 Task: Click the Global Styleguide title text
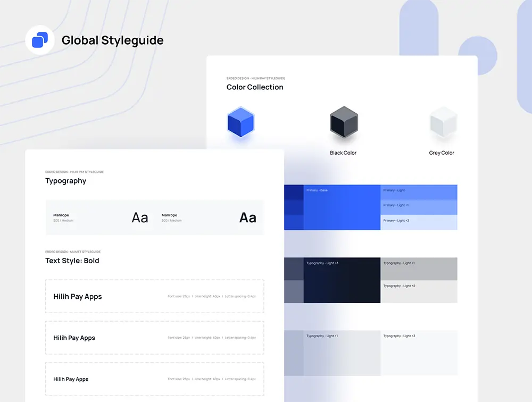(113, 40)
